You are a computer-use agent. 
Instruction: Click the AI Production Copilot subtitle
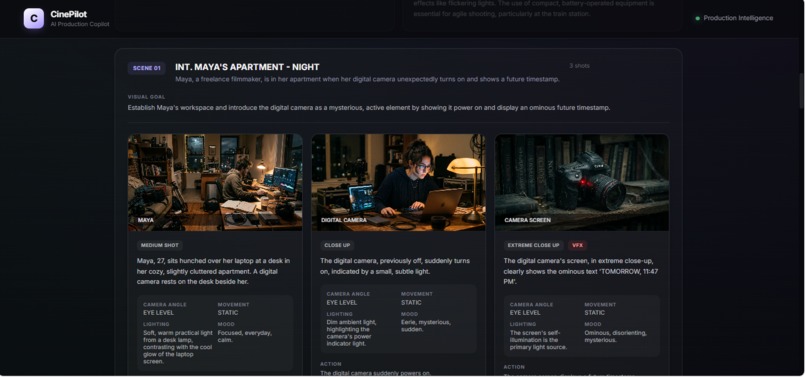(80, 24)
